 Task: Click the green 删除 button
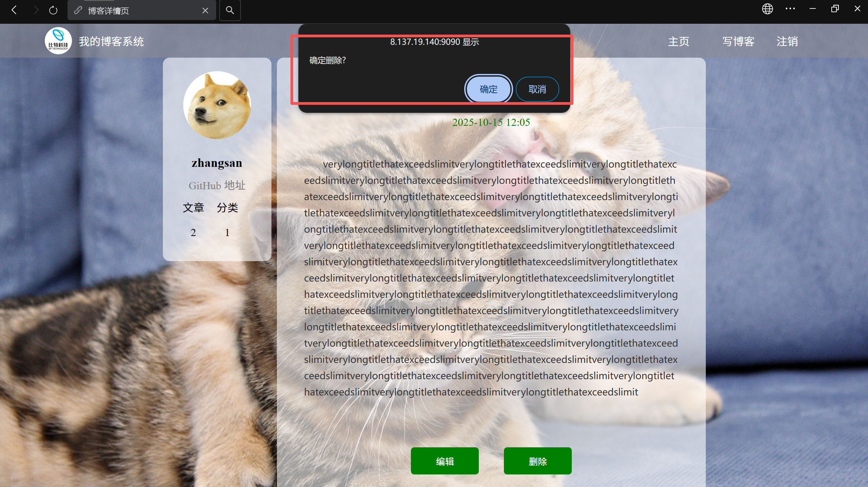pos(537,461)
